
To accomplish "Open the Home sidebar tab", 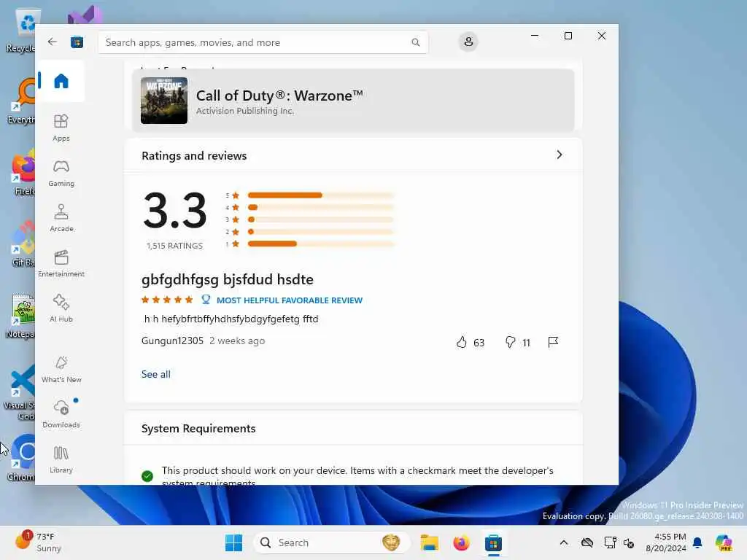I will click(x=61, y=81).
